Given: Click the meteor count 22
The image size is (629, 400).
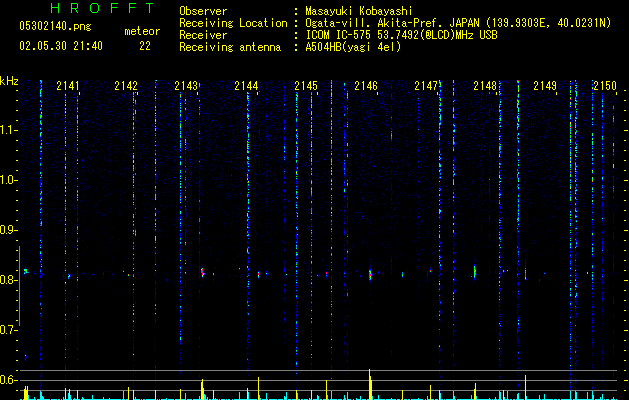Looking at the screenshot, I should pos(145,46).
